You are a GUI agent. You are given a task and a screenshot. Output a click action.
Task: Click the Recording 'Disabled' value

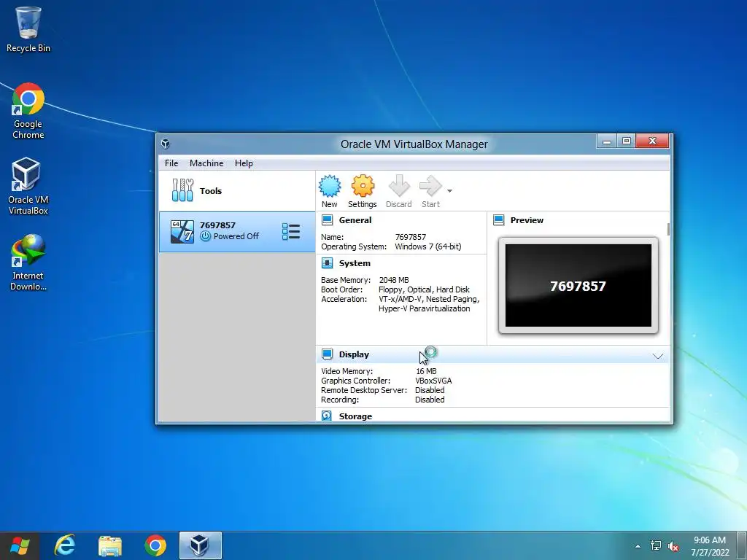[430, 400]
